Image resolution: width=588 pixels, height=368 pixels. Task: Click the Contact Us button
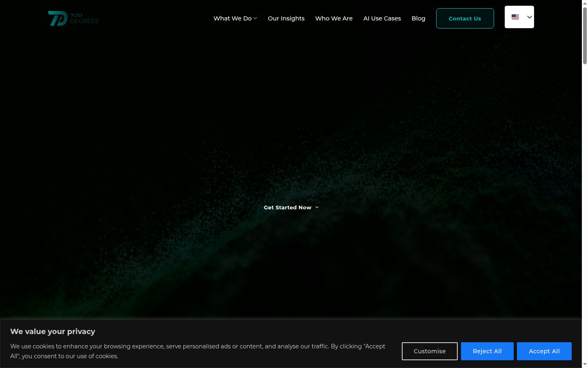465,18
